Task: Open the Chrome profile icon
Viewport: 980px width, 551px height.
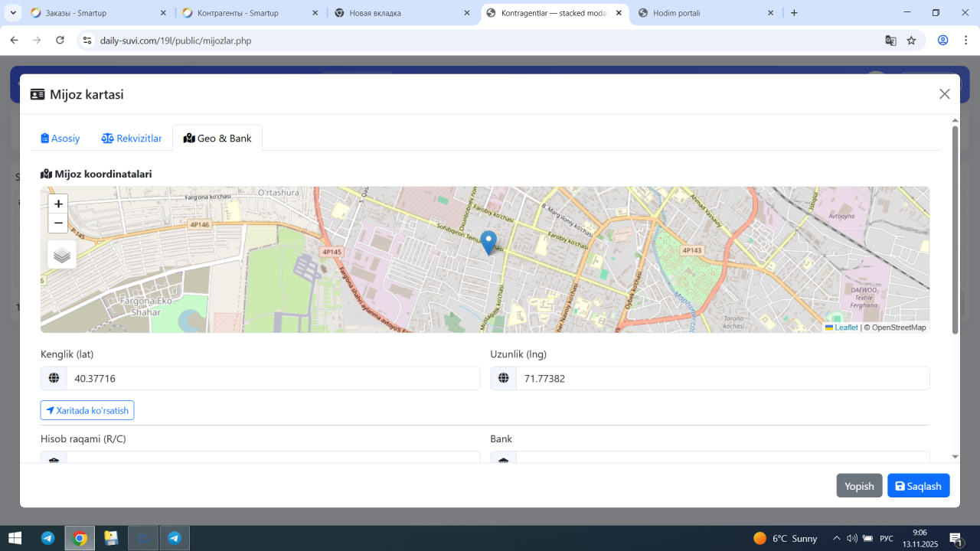Action: click(943, 41)
